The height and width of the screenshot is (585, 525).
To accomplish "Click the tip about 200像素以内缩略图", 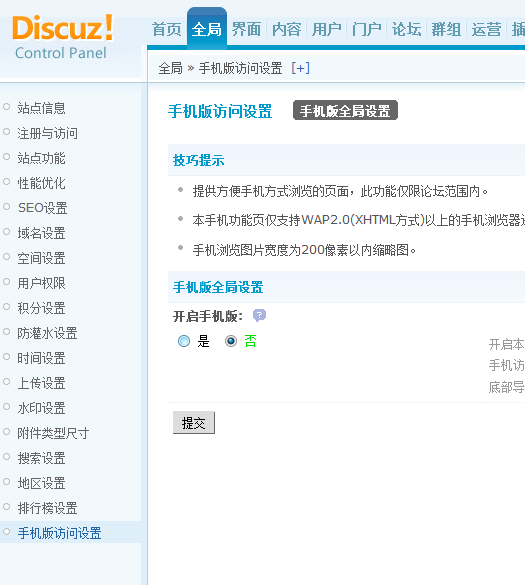I will (304, 250).
